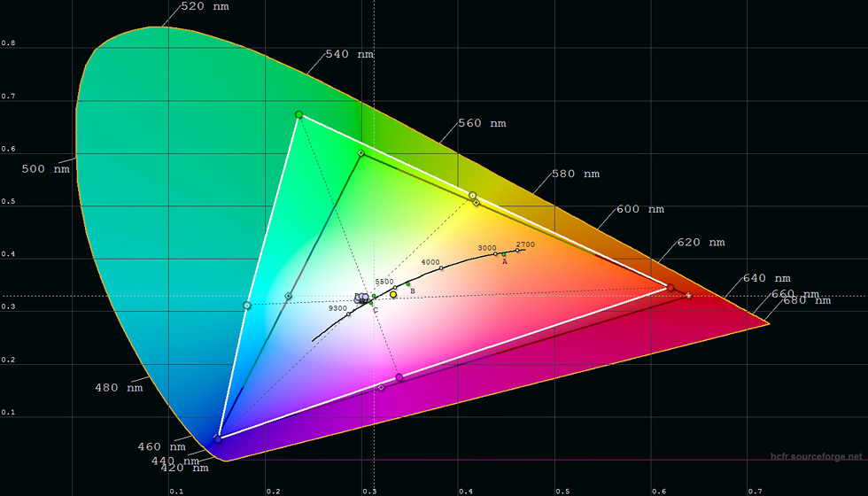
Task: Click the 2700 K point on curve
Action: 518,251
